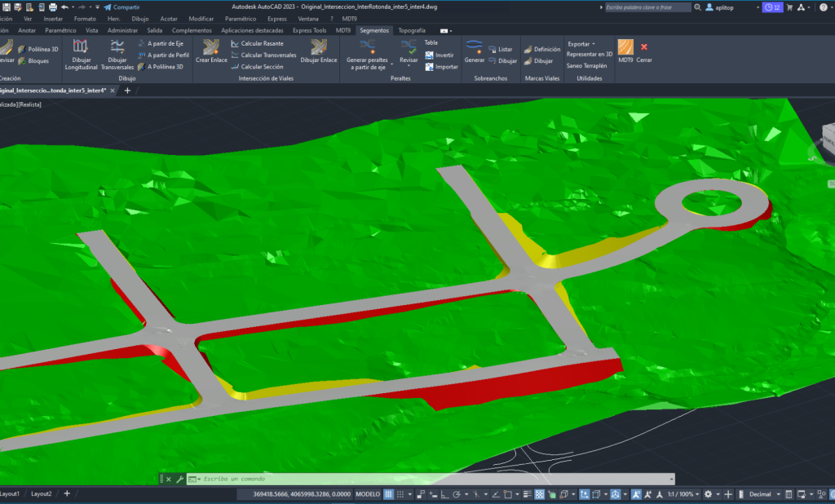Screen dimensions: 835x504
Task: Click the Revisar peraltes icon
Action: pyautogui.click(x=409, y=47)
